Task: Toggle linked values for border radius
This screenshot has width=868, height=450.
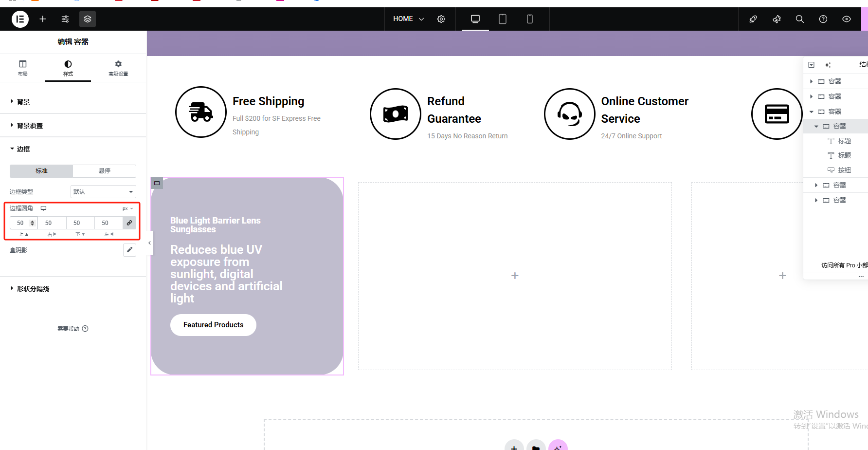Action: tap(129, 223)
